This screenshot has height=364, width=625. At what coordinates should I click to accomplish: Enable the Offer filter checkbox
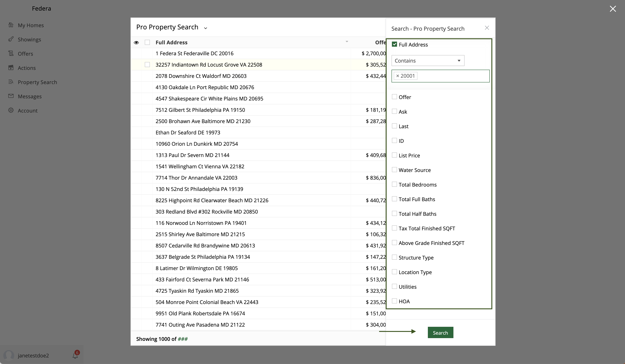coord(394,97)
